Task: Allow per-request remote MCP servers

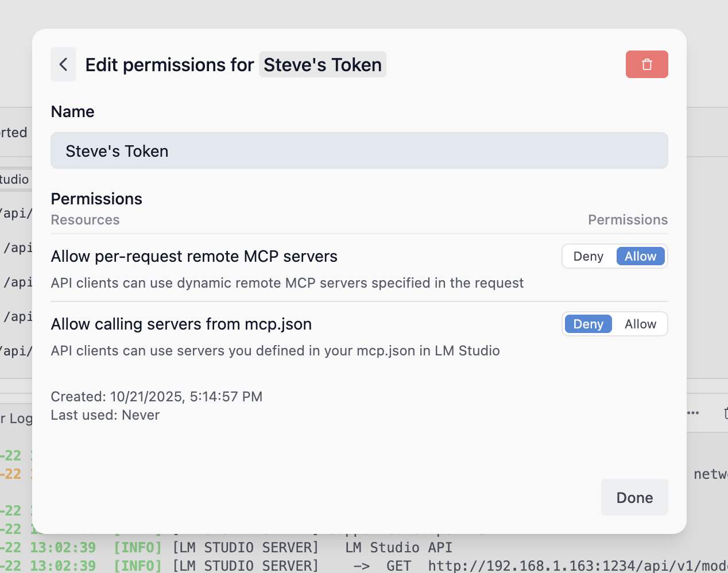Action: coord(640,257)
